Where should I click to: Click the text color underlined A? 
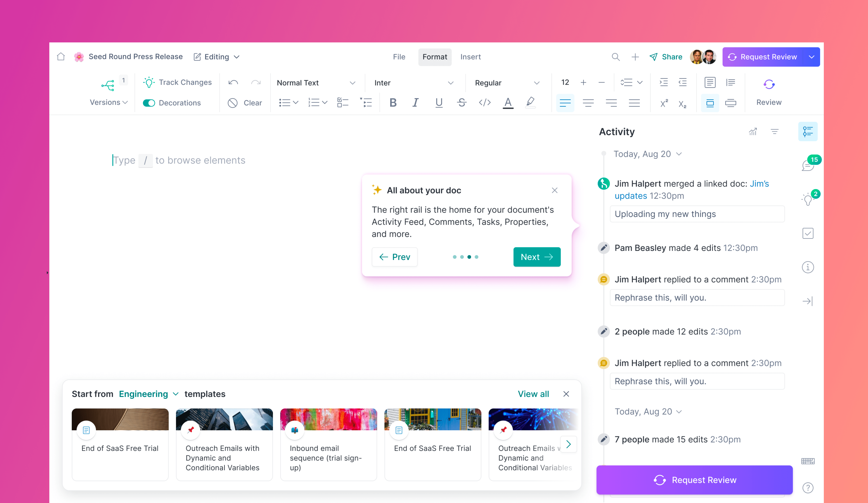pyautogui.click(x=508, y=103)
